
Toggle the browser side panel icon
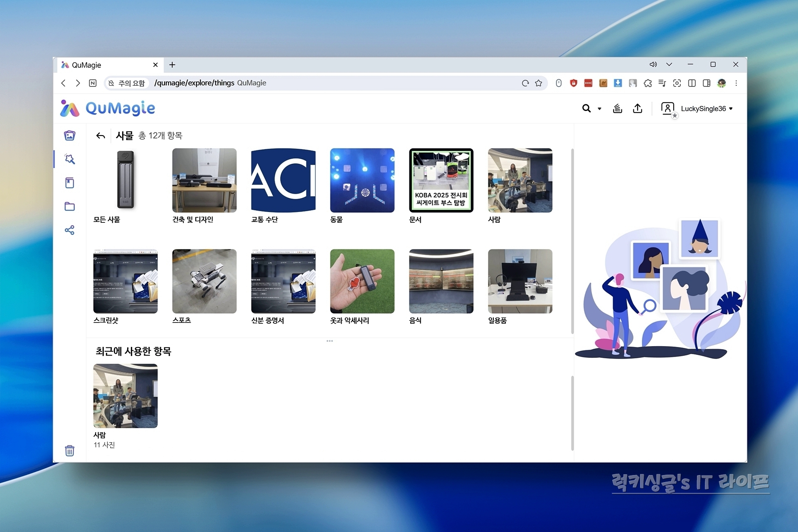[x=707, y=83]
